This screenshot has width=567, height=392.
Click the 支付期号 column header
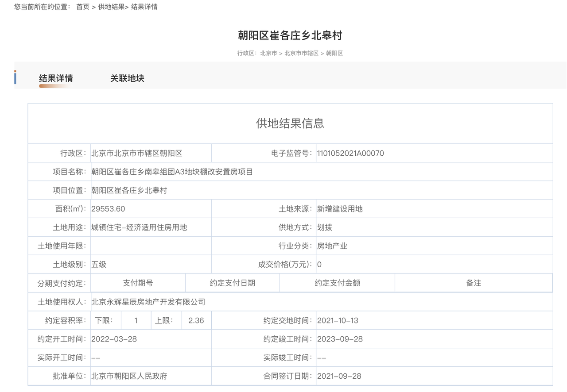(138, 283)
